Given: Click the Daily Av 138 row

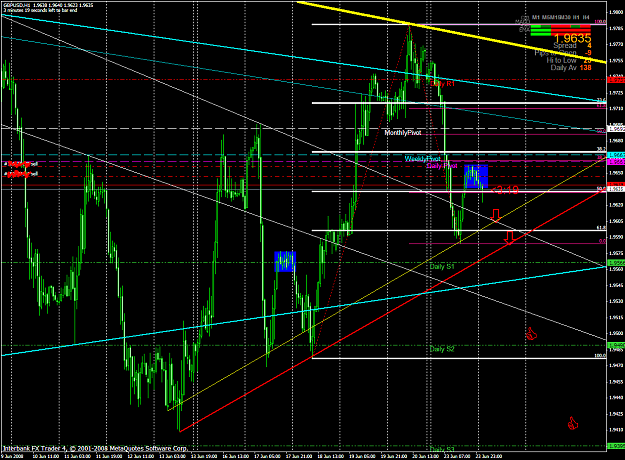Looking at the screenshot, I should (x=571, y=67).
